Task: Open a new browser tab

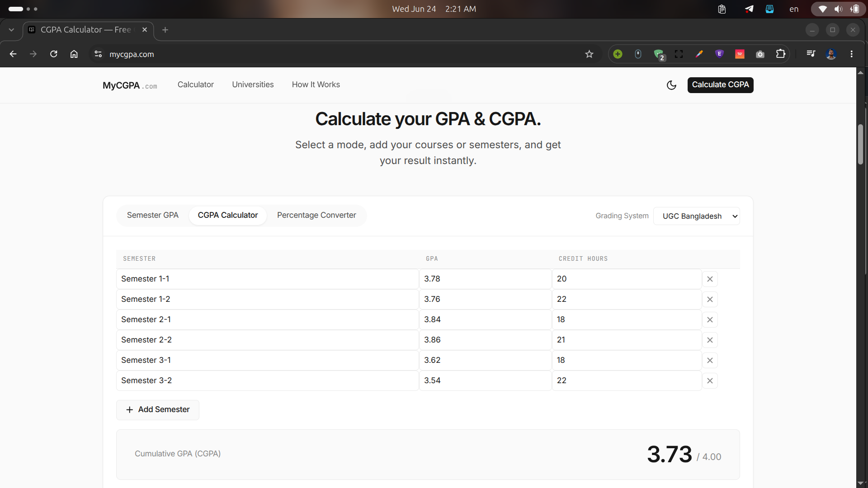Action: point(165,30)
